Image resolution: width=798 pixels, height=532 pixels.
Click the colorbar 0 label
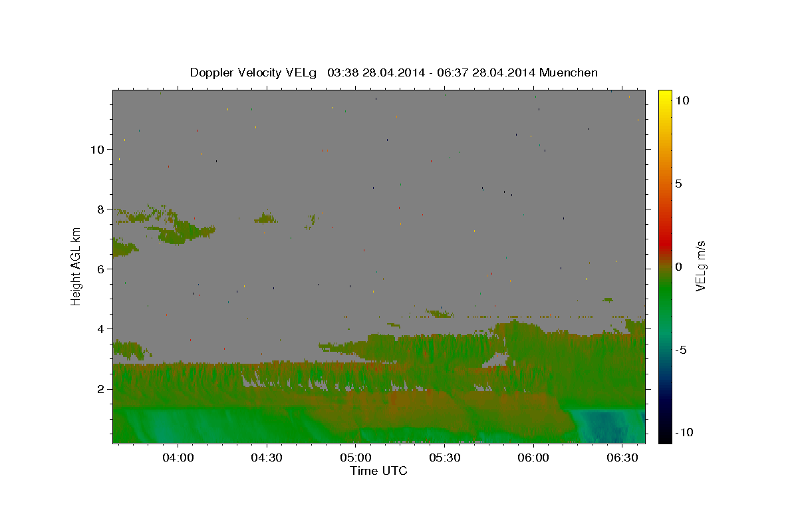click(x=678, y=267)
